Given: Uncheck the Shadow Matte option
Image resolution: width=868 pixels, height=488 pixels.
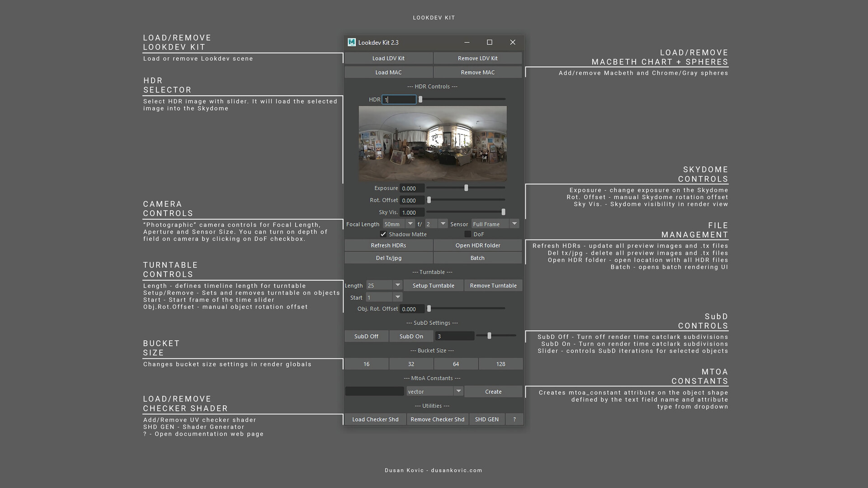Looking at the screenshot, I should pos(383,234).
